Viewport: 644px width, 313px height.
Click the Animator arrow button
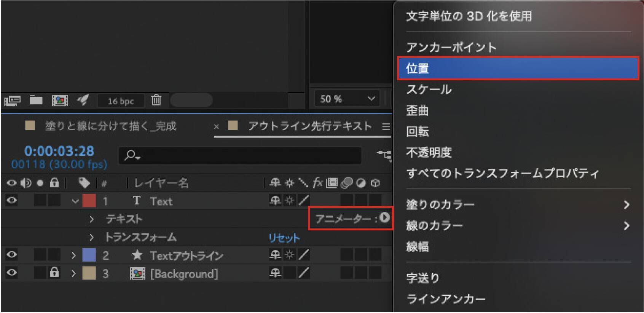(384, 217)
